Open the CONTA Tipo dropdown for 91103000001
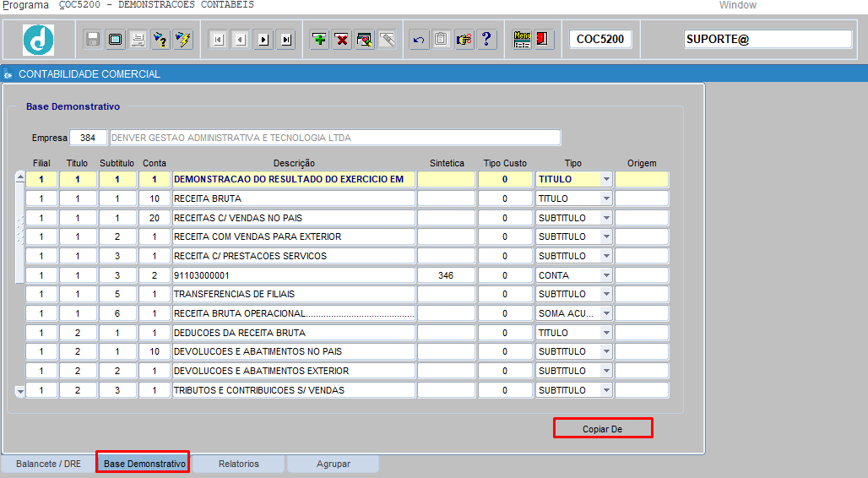 [x=606, y=275]
